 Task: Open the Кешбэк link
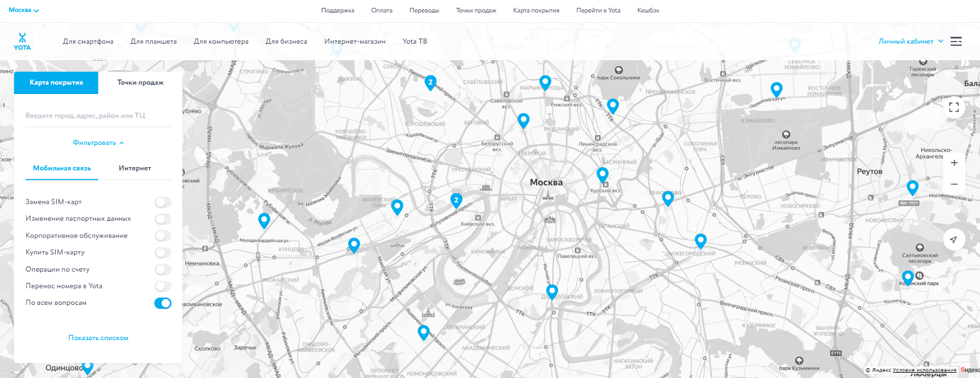[648, 10]
